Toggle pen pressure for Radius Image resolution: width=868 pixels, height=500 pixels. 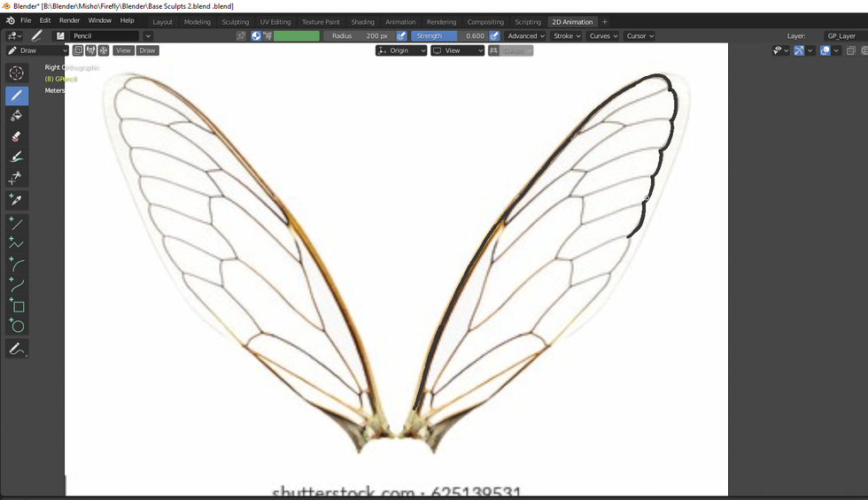pos(401,36)
